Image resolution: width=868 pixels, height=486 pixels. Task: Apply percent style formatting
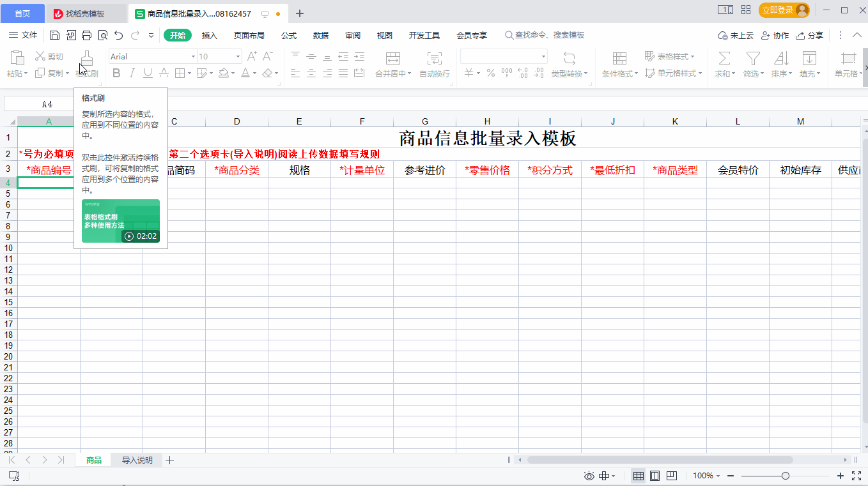[x=490, y=73]
